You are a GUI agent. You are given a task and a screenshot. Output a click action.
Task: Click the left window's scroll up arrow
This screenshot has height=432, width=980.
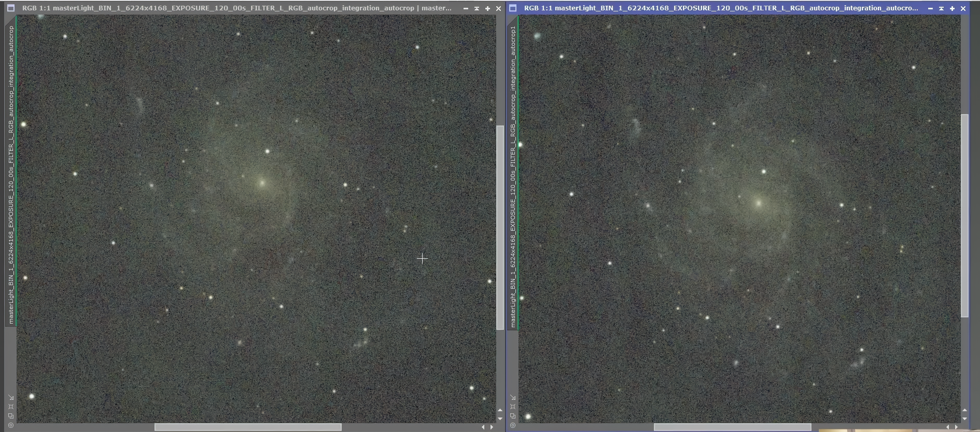[x=500, y=410]
